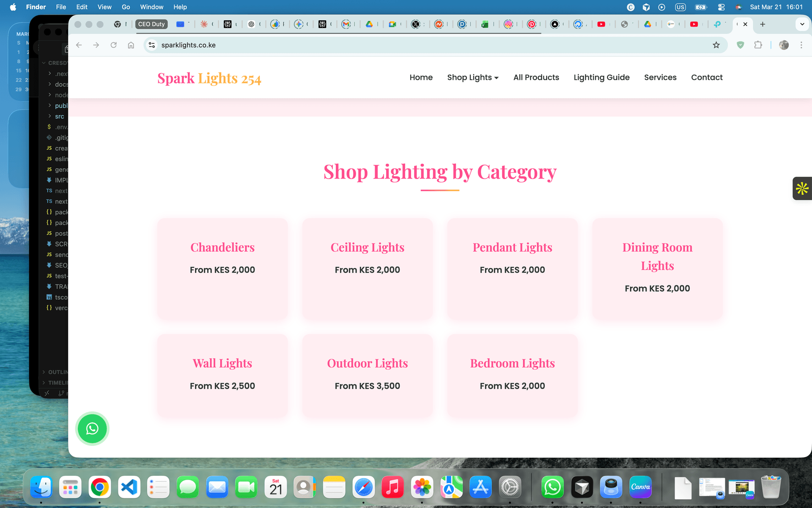Open the Contact page

point(707,77)
